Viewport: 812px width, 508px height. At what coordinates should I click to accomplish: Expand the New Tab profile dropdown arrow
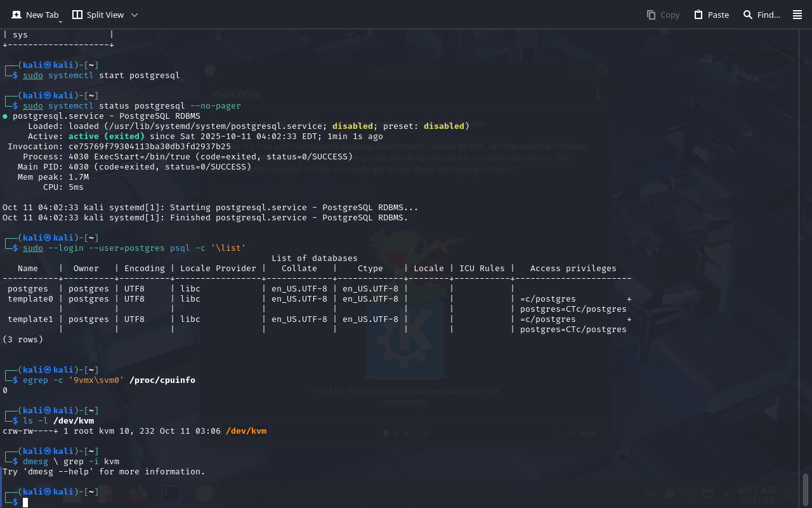point(60,22)
